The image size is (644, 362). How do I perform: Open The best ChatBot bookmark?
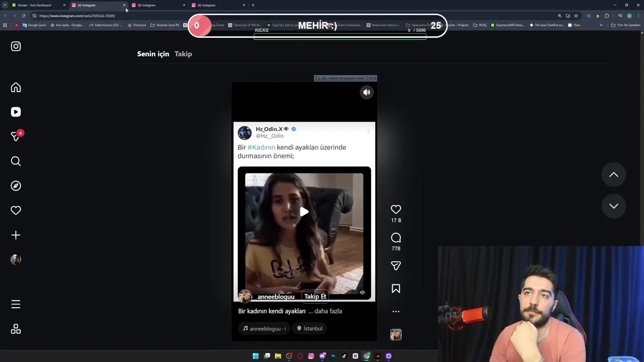(547, 25)
